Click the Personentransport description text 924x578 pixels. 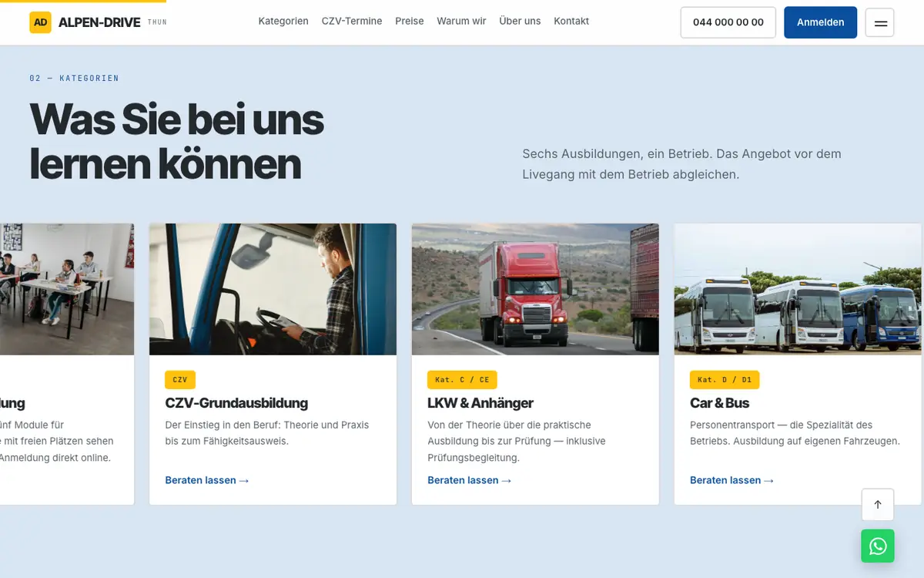pos(795,433)
